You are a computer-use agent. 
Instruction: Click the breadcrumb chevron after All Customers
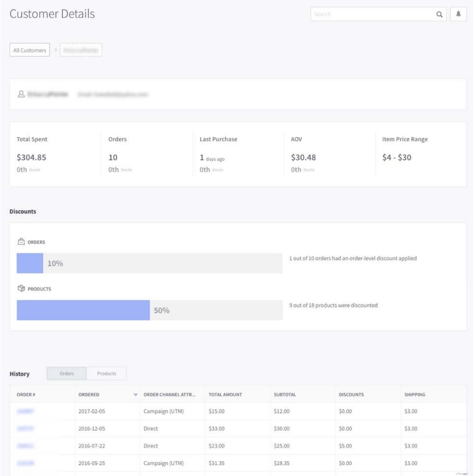pyautogui.click(x=55, y=50)
